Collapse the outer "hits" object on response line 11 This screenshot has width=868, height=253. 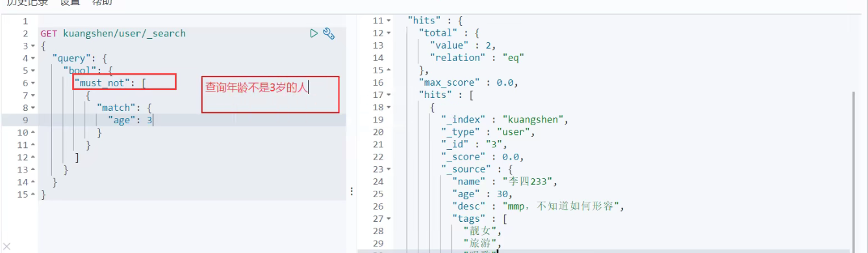pos(389,21)
